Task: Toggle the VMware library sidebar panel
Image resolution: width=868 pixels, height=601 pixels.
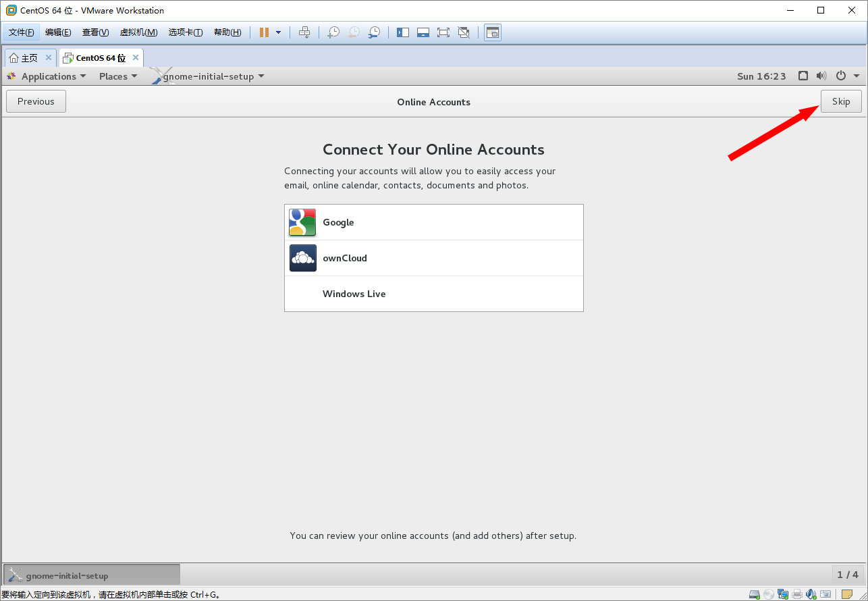Action: coord(403,32)
